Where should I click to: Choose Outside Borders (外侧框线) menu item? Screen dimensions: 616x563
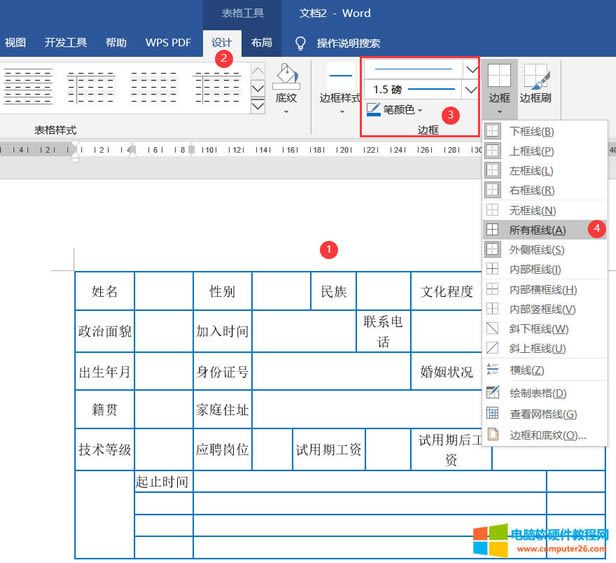coord(537,250)
